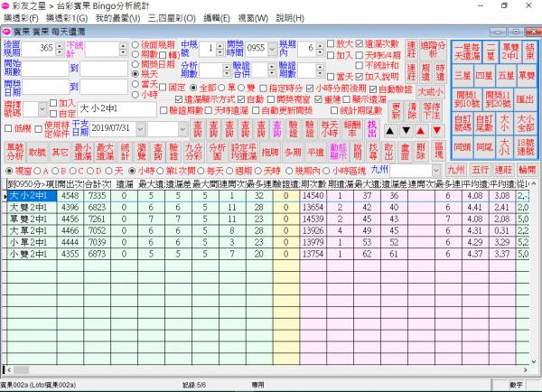Expand the 九州 dropdown list
This screenshot has width=542, height=392.
[437, 169]
